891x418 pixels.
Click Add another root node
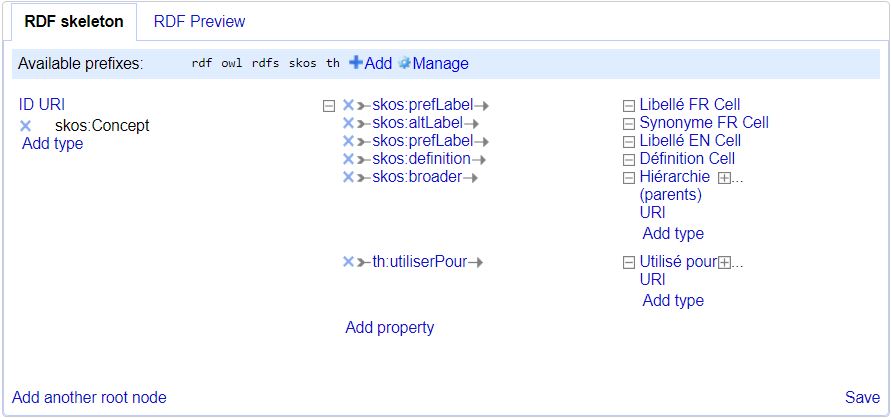(x=89, y=397)
